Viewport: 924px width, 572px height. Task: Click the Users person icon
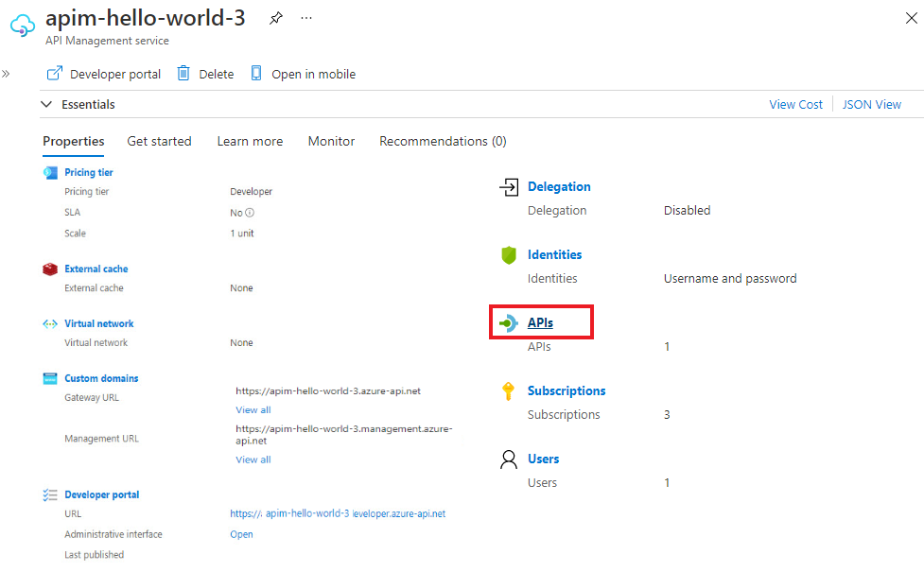(x=509, y=459)
